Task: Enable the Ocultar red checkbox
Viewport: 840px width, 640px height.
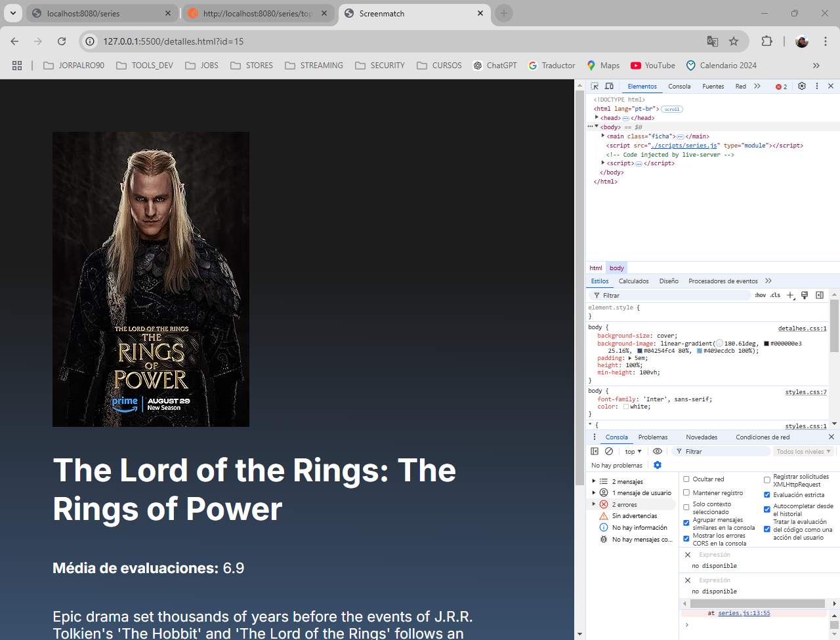Action: (686, 479)
